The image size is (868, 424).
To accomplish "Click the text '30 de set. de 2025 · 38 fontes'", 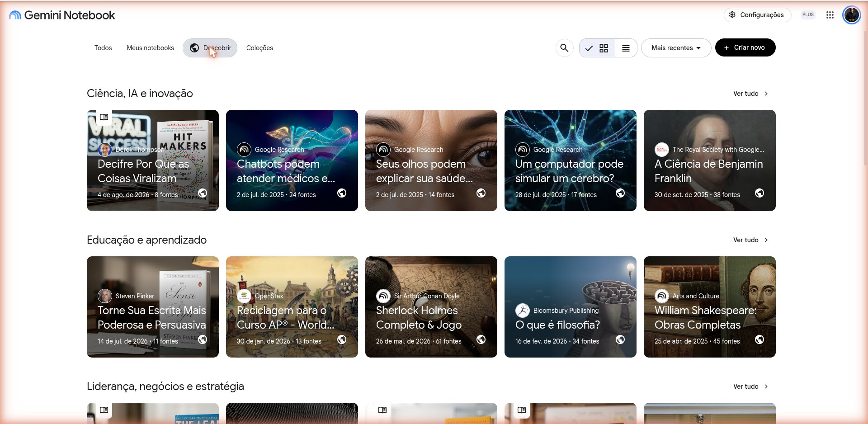I will [x=697, y=195].
